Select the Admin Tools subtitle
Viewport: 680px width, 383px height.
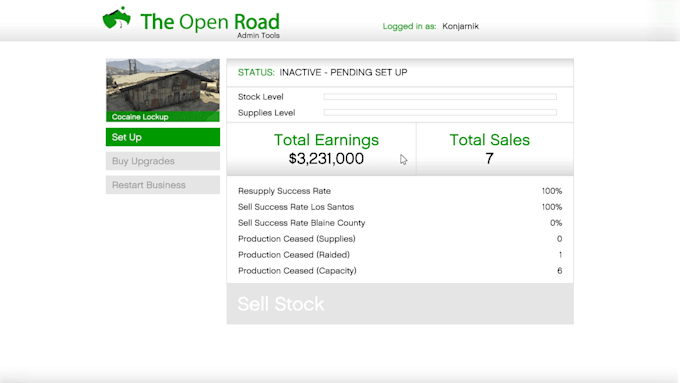click(258, 36)
